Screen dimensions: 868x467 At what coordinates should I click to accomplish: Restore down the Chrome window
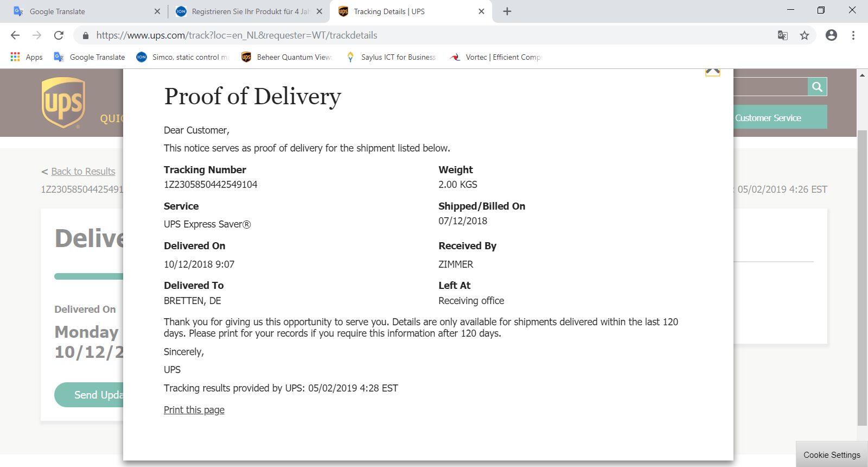coord(821,10)
